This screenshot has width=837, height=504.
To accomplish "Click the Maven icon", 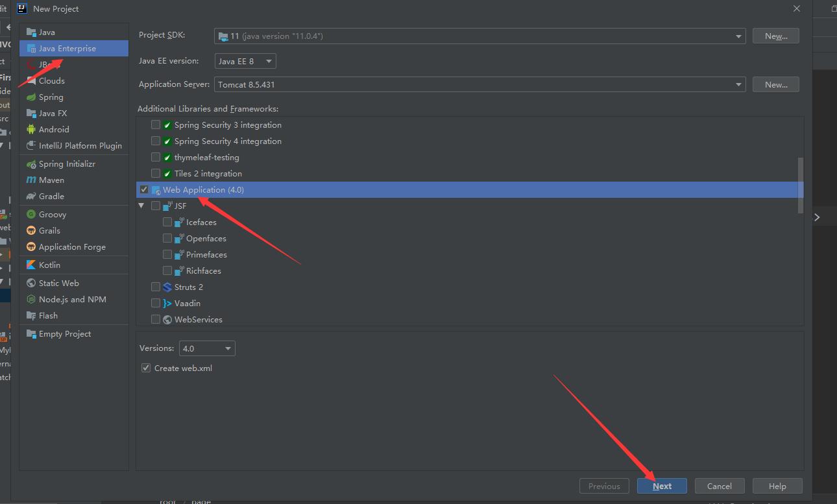I will (31, 180).
